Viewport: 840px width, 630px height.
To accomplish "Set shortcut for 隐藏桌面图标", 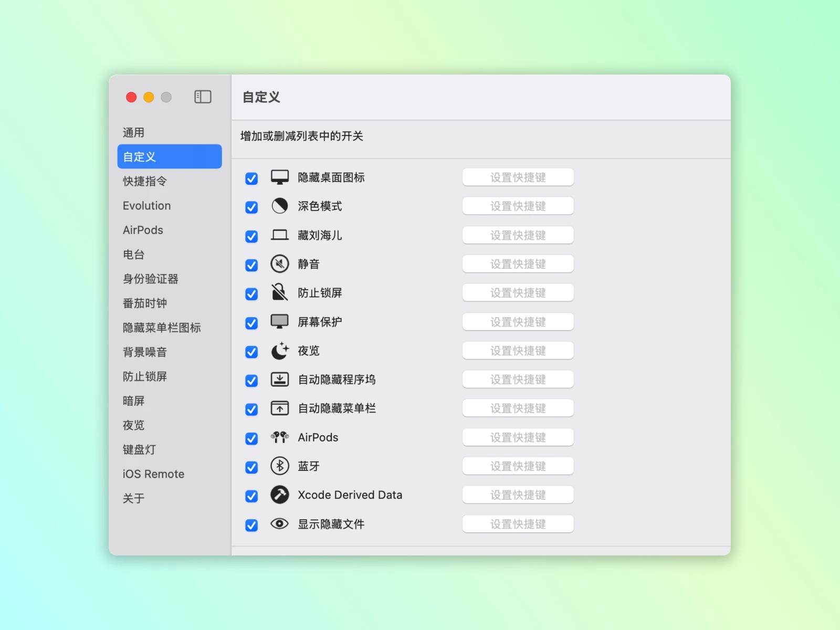I will click(x=518, y=177).
